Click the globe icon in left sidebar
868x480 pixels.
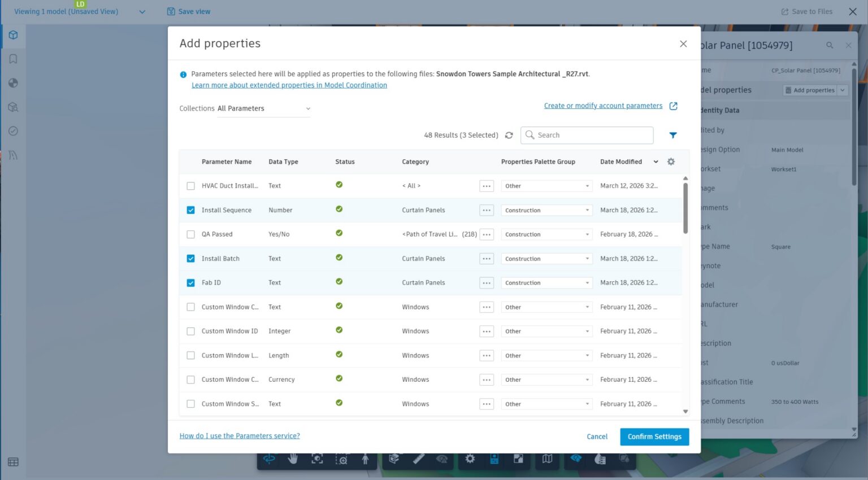click(13, 83)
